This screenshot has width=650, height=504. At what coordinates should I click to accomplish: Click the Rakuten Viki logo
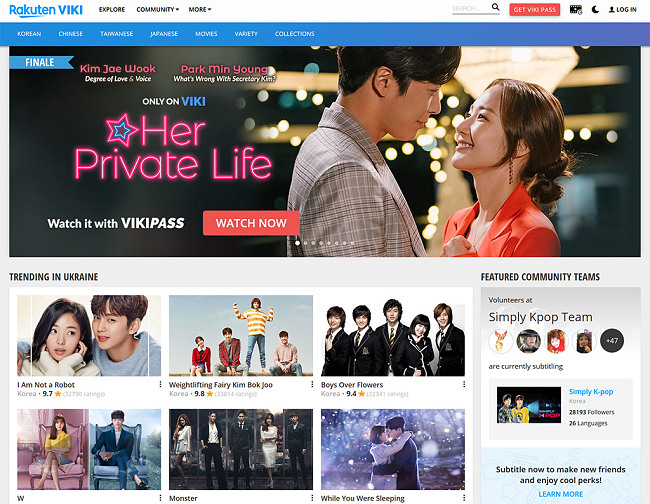(46, 10)
